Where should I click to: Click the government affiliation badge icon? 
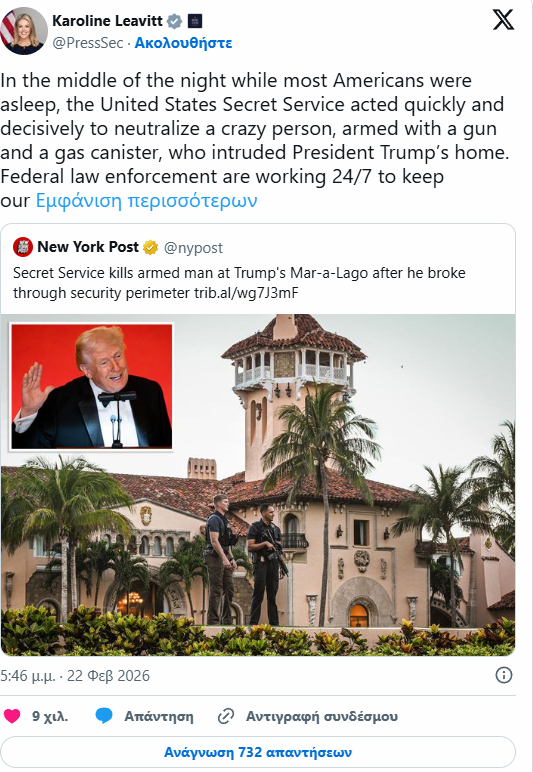coord(195,21)
